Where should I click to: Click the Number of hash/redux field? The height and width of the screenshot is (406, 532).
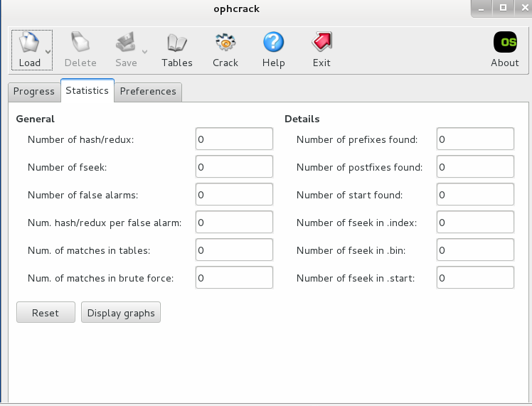pyautogui.click(x=234, y=139)
